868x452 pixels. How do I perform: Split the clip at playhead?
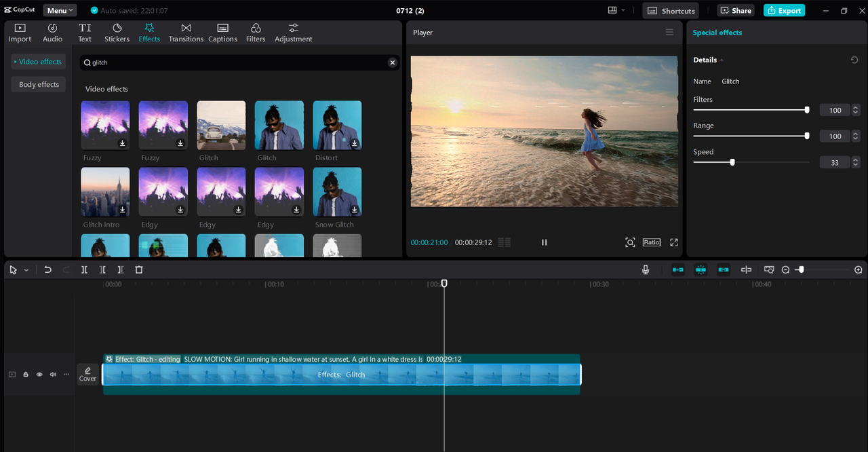tap(84, 269)
